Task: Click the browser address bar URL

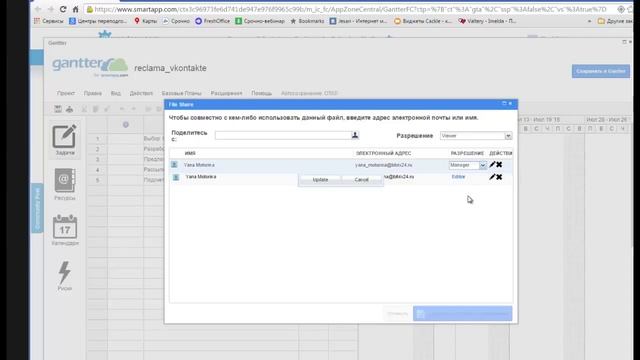Action: (350, 9)
